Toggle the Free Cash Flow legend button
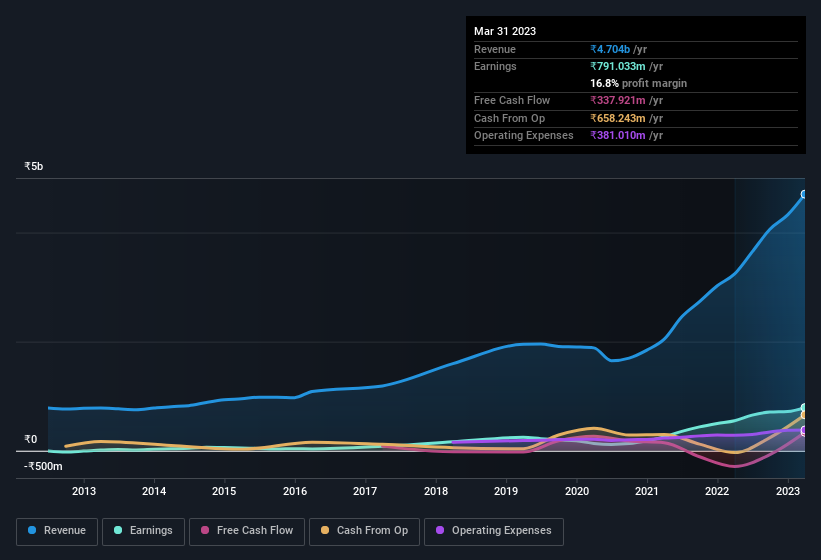This screenshot has width=821, height=560. click(247, 531)
